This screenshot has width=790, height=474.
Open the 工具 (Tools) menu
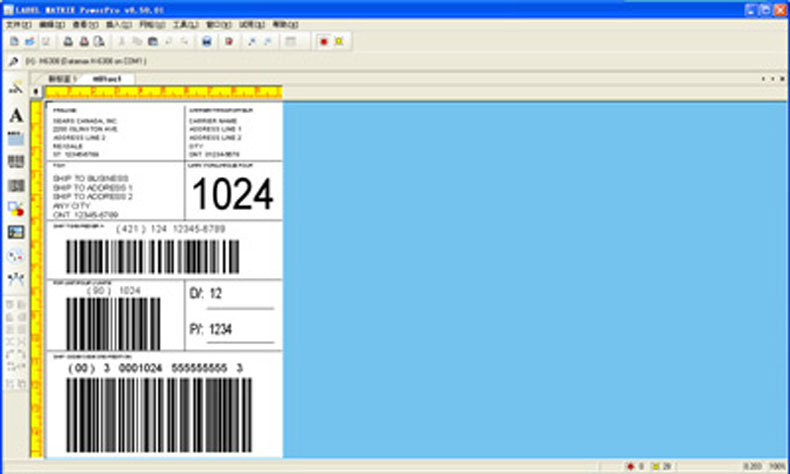[x=185, y=24]
